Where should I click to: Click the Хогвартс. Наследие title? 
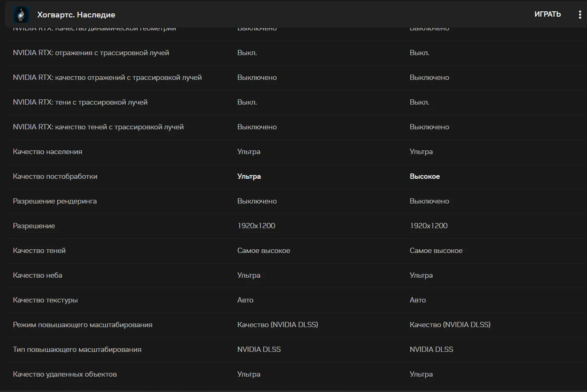76,15
